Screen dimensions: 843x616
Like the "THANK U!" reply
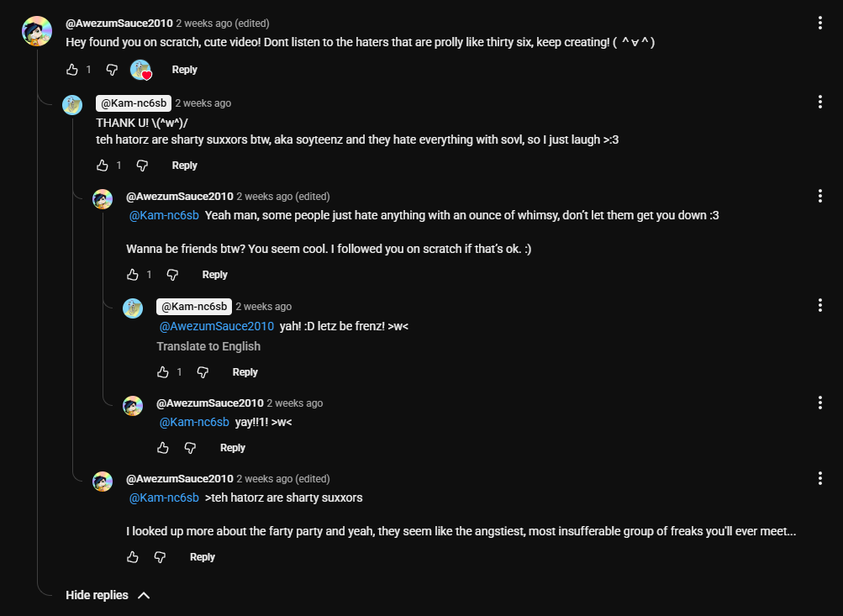pos(103,166)
